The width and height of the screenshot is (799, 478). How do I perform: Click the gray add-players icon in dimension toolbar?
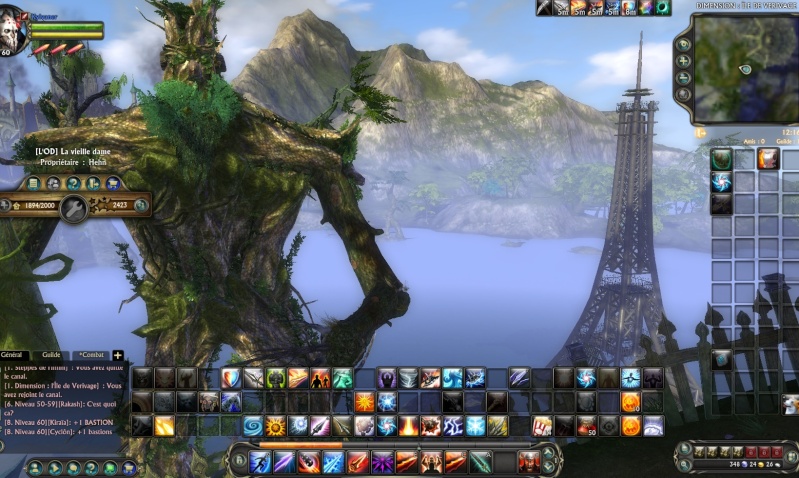point(54,183)
